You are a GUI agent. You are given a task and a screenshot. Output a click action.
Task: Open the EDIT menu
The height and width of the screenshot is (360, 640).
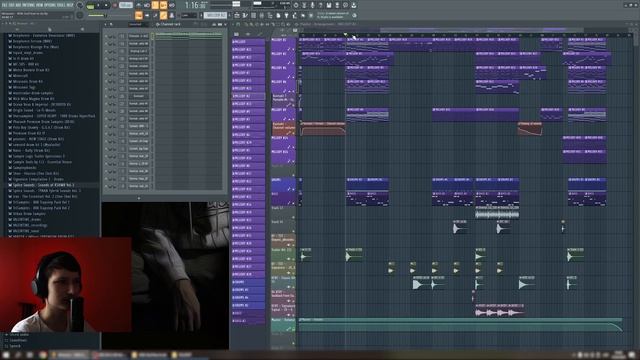click(x=12, y=5)
